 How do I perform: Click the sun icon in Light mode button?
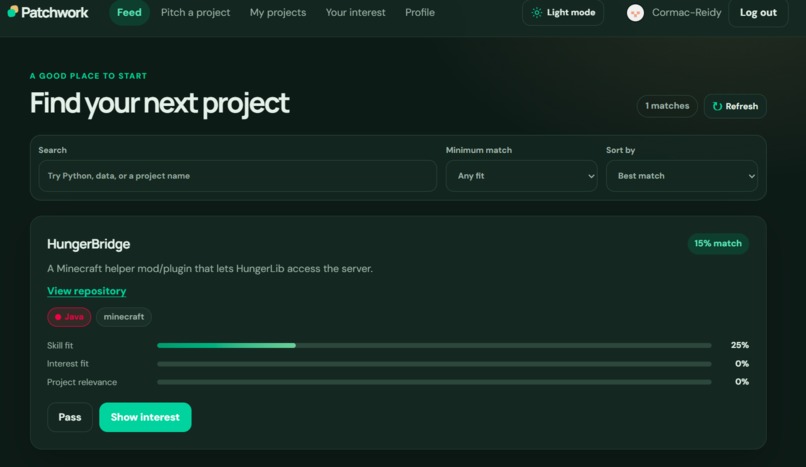(x=536, y=13)
